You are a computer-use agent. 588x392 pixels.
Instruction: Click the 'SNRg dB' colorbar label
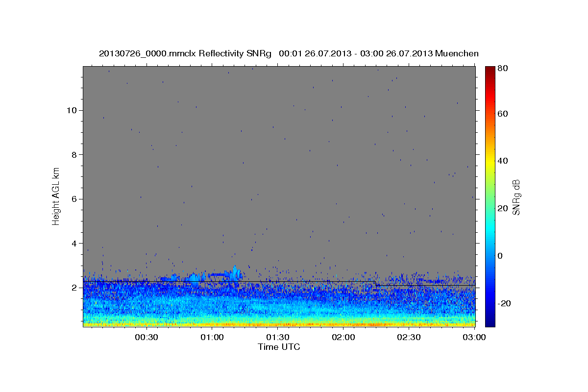point(516,197)
